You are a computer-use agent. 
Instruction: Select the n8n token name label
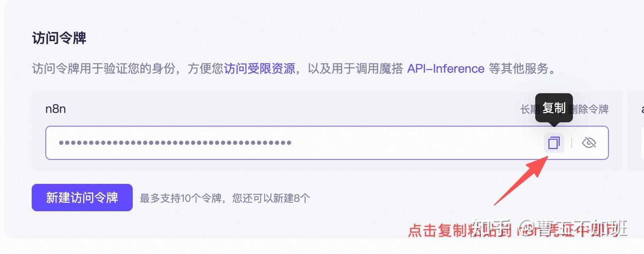point(55,109)
